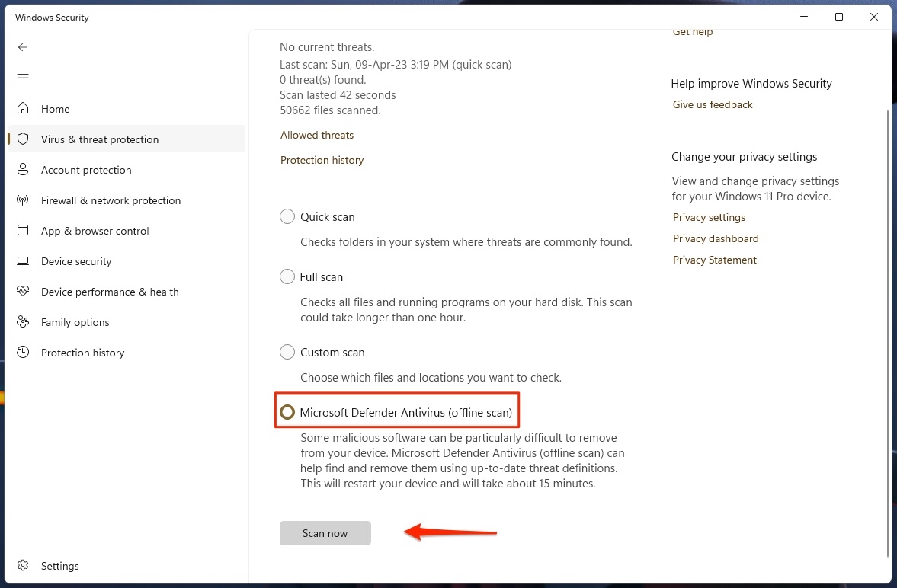The height and width of the screenshot is (588, 897).
Task: Click 'No current threats.' text
Action: click(x=327, y=47)
